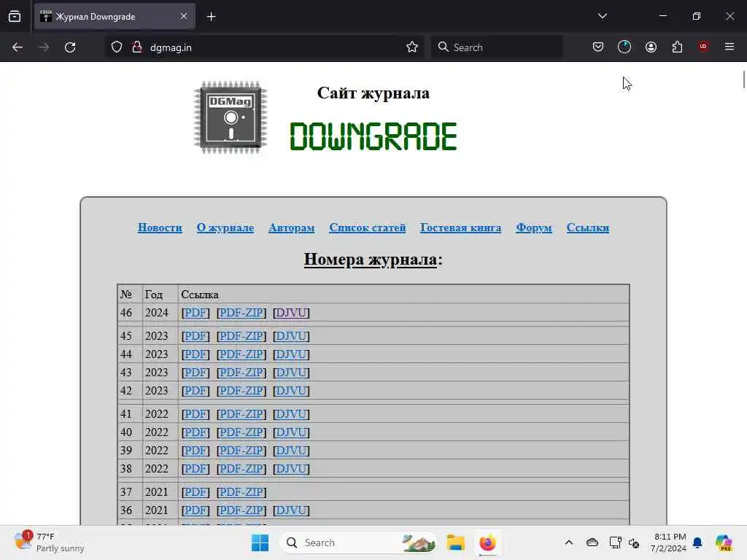Open the Firefox account icon
Viewport: 747px width, 560px height.
(651, 47)
